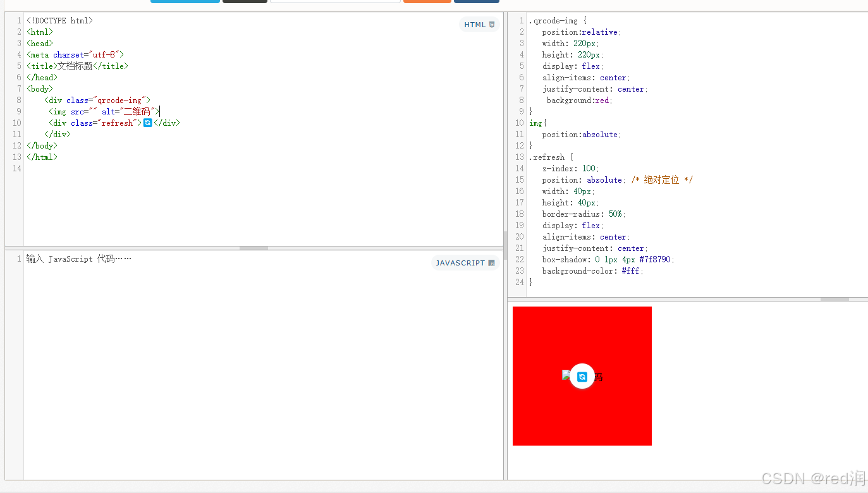Click the box-shadow CSS line
The height and width of the screenshot is (493, 868).
click(608, 260)
